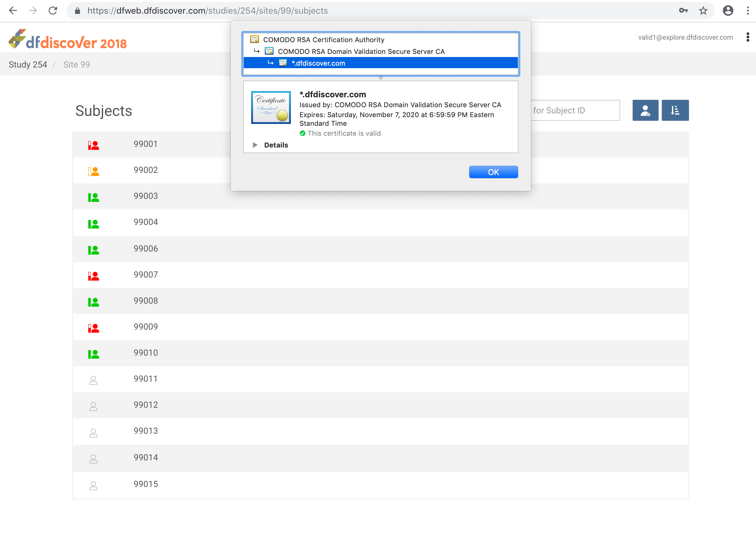Select COMODO RSA Domain Validation Secure Server CA

point(361,52)
